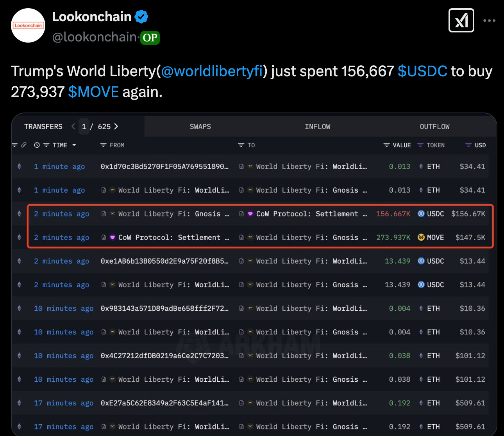This screenshot has height=436, width=504.
Task: Click the red 156.667K value
Action: (393, 214)
